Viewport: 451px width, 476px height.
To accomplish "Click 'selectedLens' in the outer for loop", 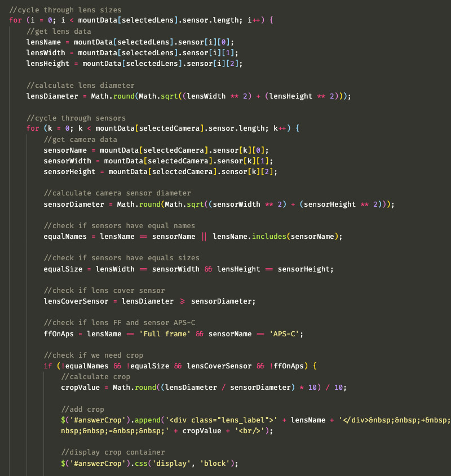I will (148, 20).
